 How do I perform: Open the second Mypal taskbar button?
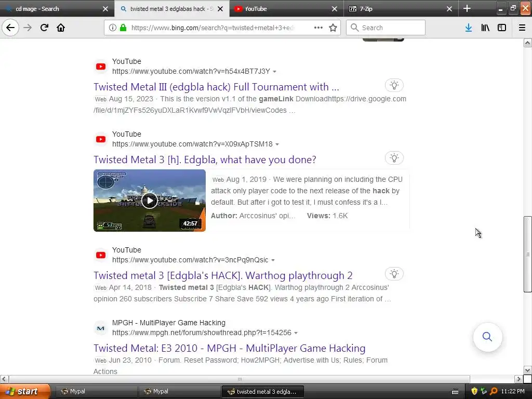tap(179, 391)
